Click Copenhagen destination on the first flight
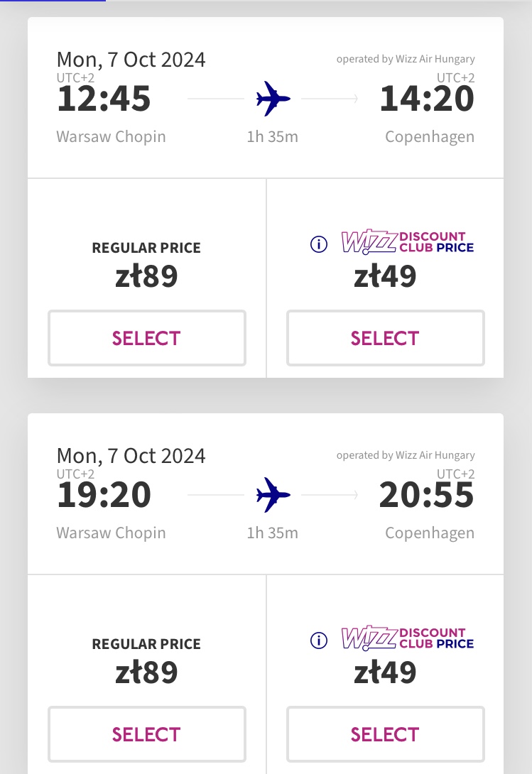The height and width of the screenshot is (774, 532). pos(430,137)
